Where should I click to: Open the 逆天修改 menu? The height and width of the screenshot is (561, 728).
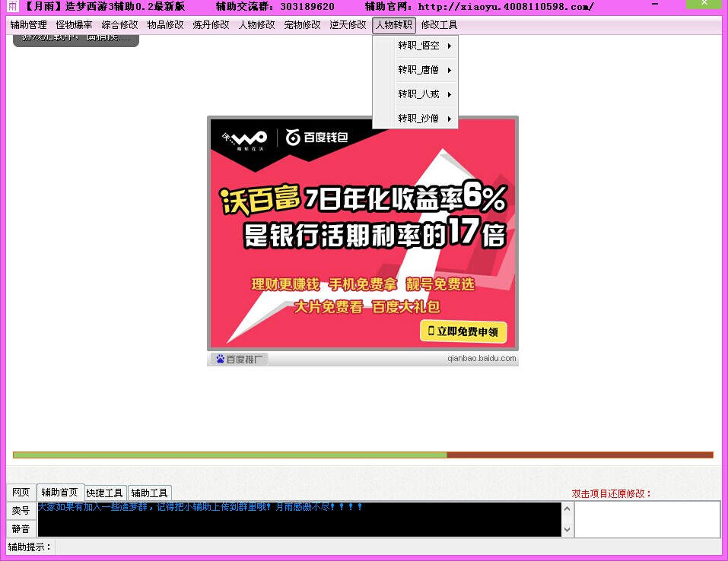click(x=348, y=25)
